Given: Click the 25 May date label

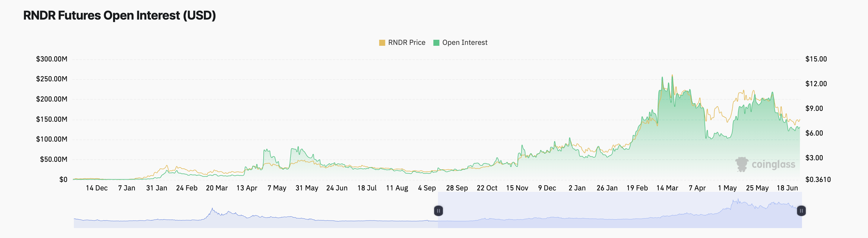Looking at the screenshot, I should pos(758,188).
